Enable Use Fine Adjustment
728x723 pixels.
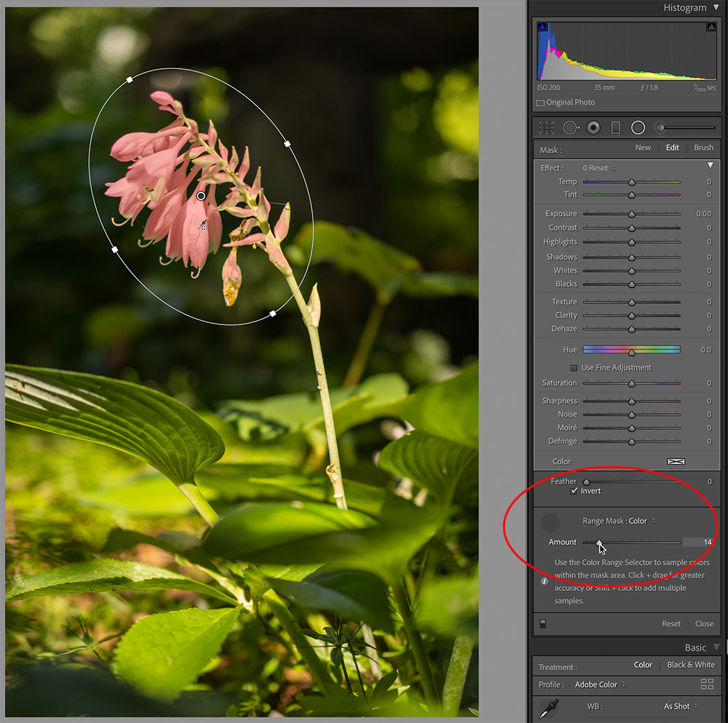(x=574, y=367)
